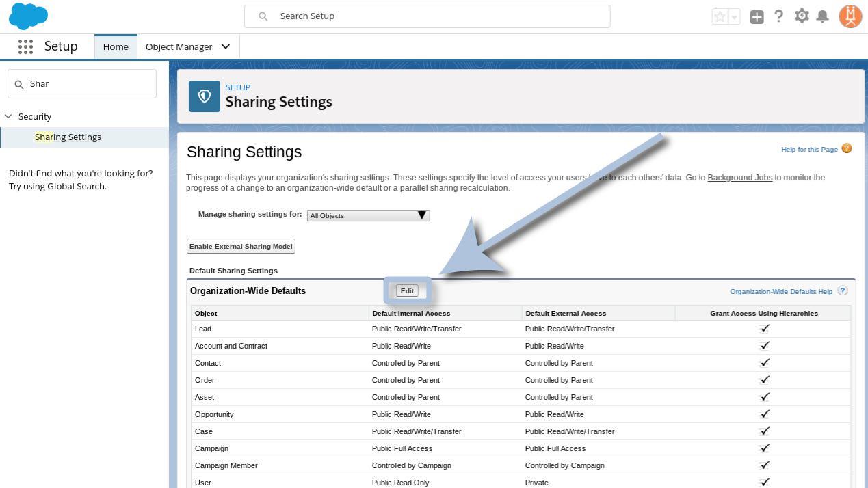Open favorites list dropdown arrow

[x=735, y=17]
